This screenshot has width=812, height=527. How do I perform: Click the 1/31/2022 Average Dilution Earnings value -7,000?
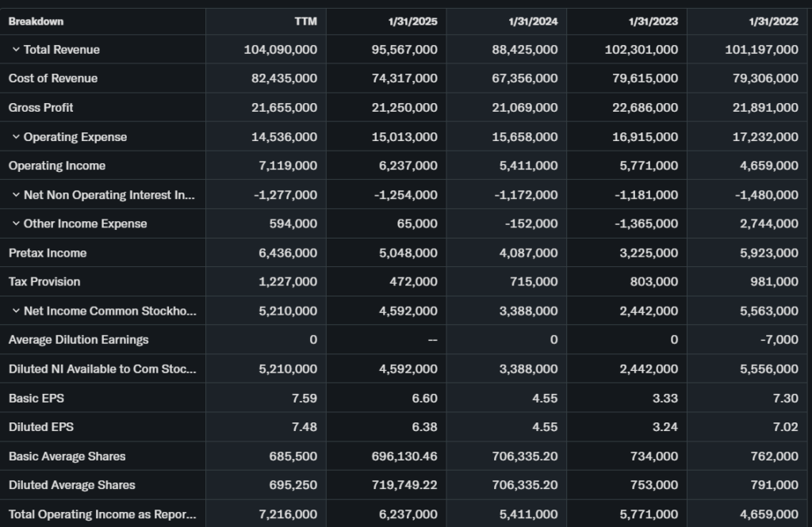782,340
